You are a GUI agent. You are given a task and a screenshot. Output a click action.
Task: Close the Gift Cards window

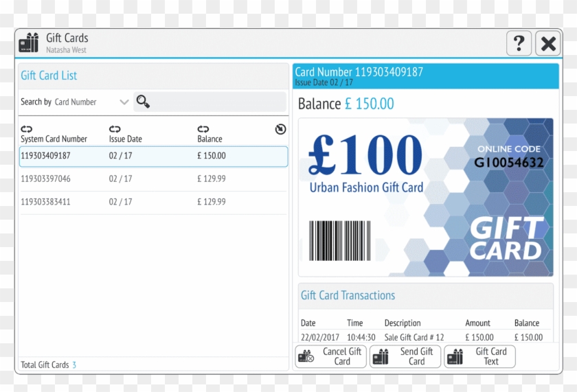click(x=548, y=43)
